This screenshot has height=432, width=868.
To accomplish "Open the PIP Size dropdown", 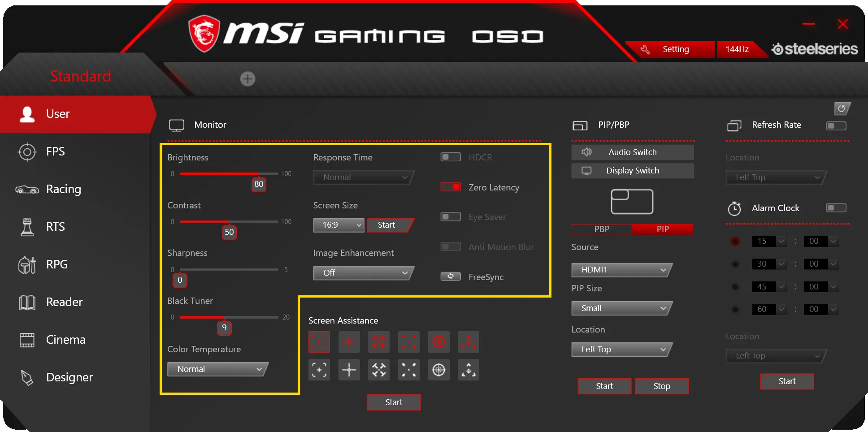I will pos(622,308).
